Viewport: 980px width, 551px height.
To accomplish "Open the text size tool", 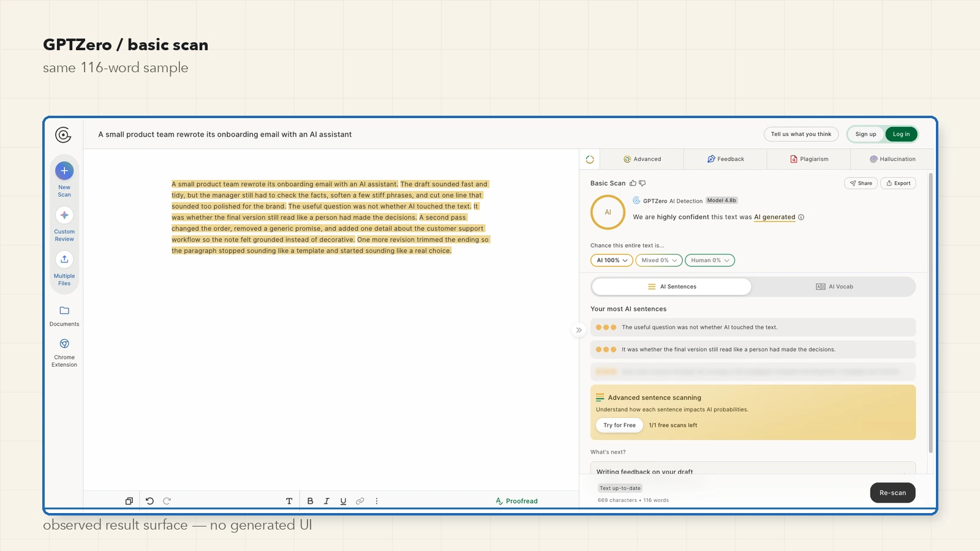I will pyautogui.click(x=289, y=501).
